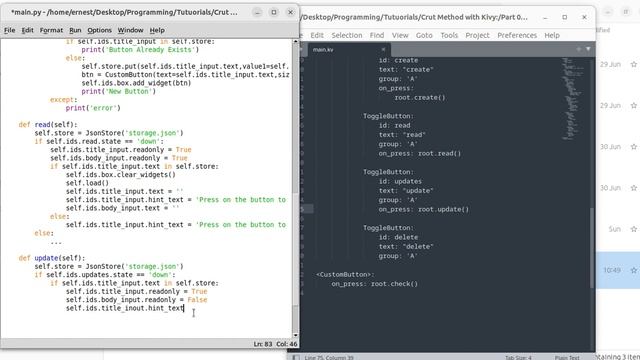
Task: Maximize the IDLE main.py window
Action: 274,12
